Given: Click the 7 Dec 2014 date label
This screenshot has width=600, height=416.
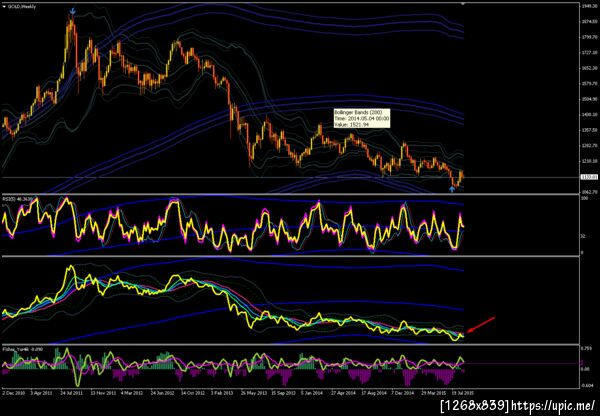Looking at the screenshot, I should [402, 393].
